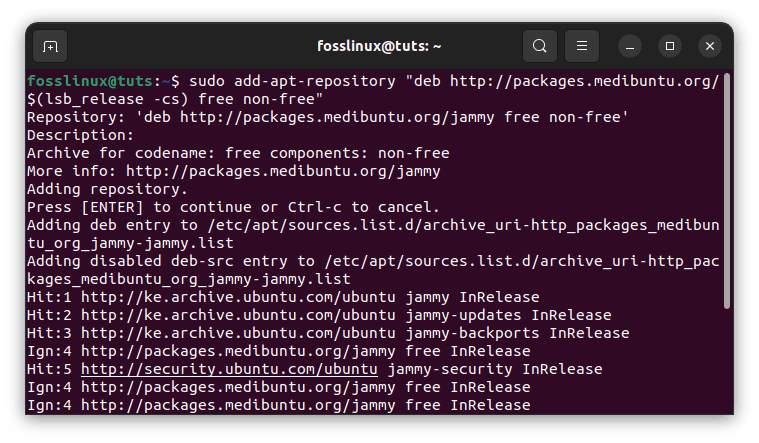Close the terminal window
This screenshot has height=443, width=759.
710,46
